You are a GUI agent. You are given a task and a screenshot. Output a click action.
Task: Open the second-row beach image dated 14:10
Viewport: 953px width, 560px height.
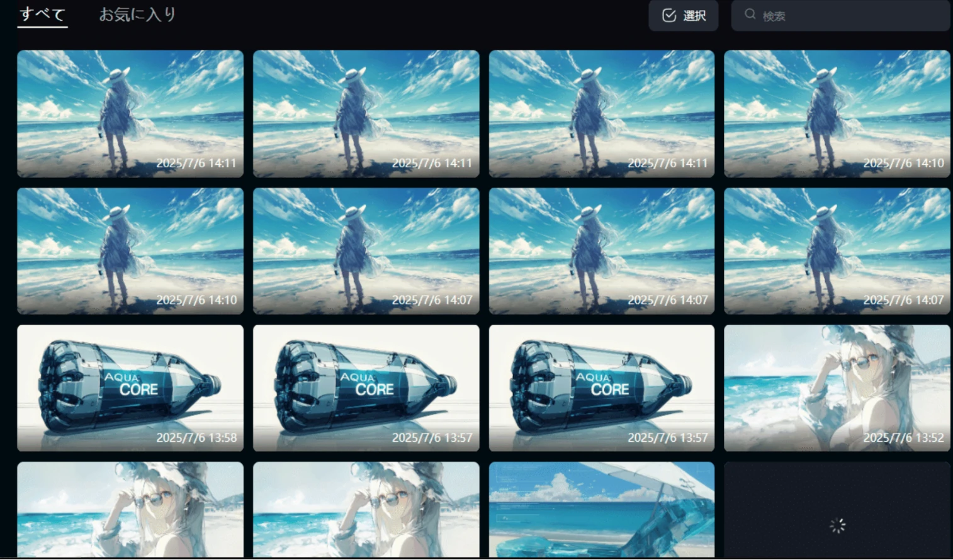(130, 251)
